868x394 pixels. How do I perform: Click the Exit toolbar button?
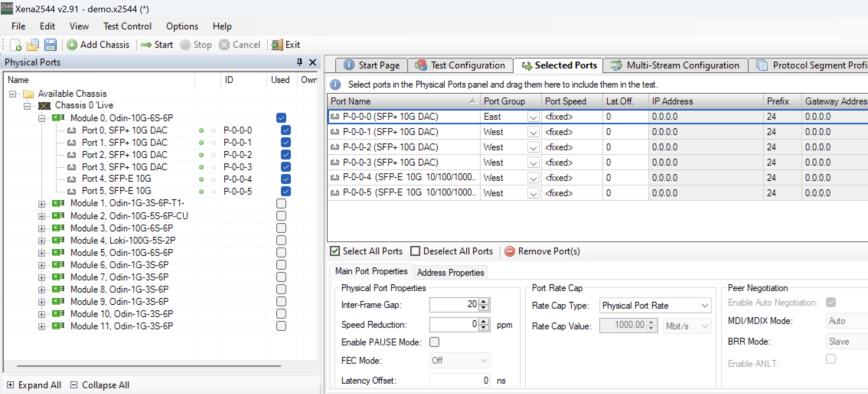286,45
